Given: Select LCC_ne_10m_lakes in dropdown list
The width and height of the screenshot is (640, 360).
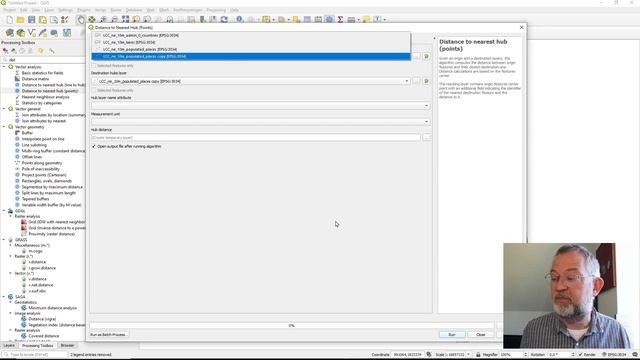Looking at the screenshot, I should tap(251, 42).
